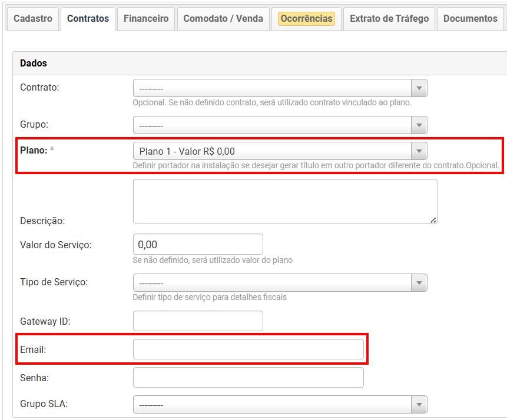507x420 pixels.
Task: Click the Descrição textarea resize handle
Action: [433, 220]
